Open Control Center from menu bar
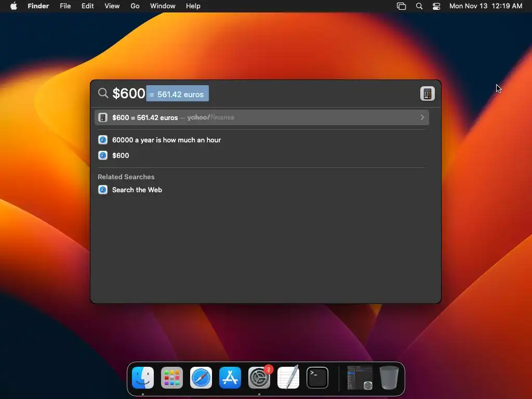 [436, 6]
